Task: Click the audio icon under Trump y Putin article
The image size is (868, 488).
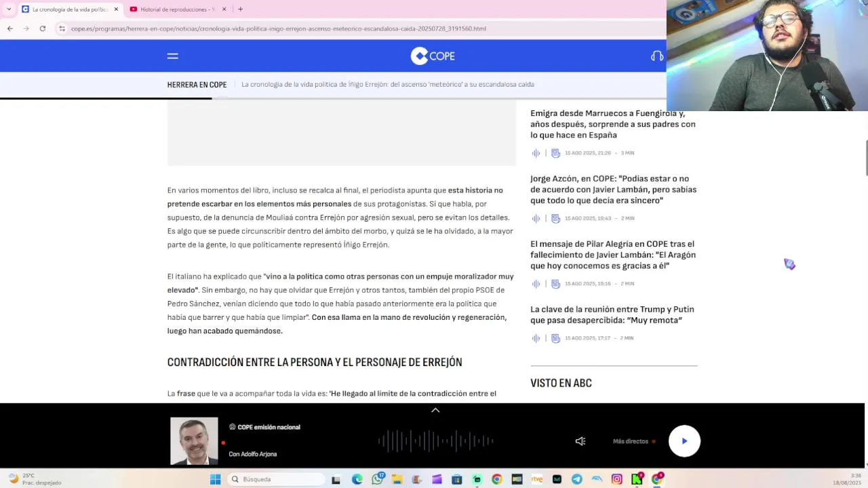Action: pyautogui.click(x=536, y=338)
